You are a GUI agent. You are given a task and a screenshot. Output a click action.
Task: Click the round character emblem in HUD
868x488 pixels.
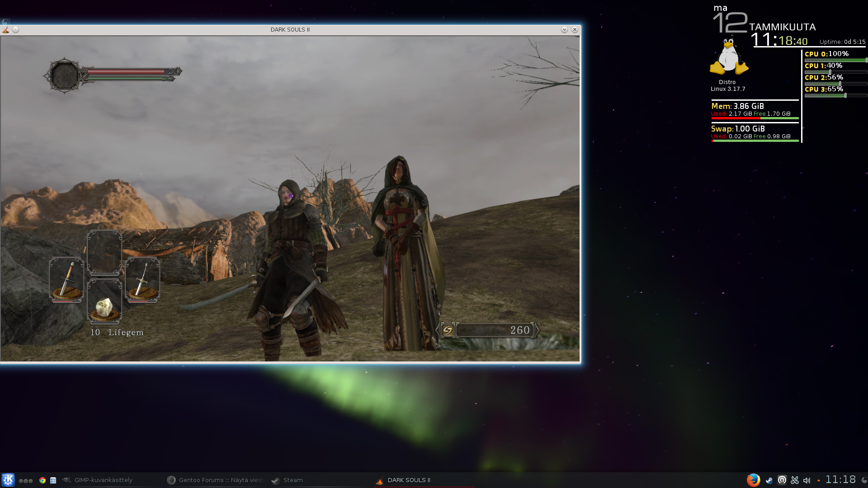tap(65, 75)
